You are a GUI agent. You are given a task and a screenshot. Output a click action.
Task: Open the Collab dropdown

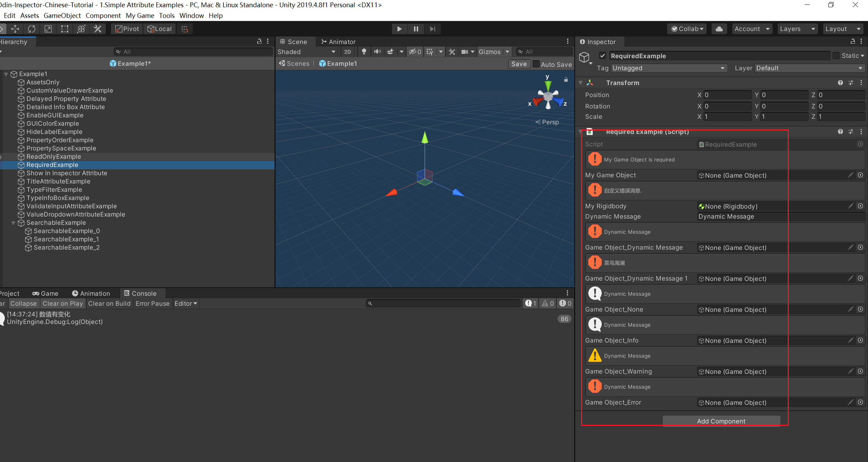pos(687,29)
